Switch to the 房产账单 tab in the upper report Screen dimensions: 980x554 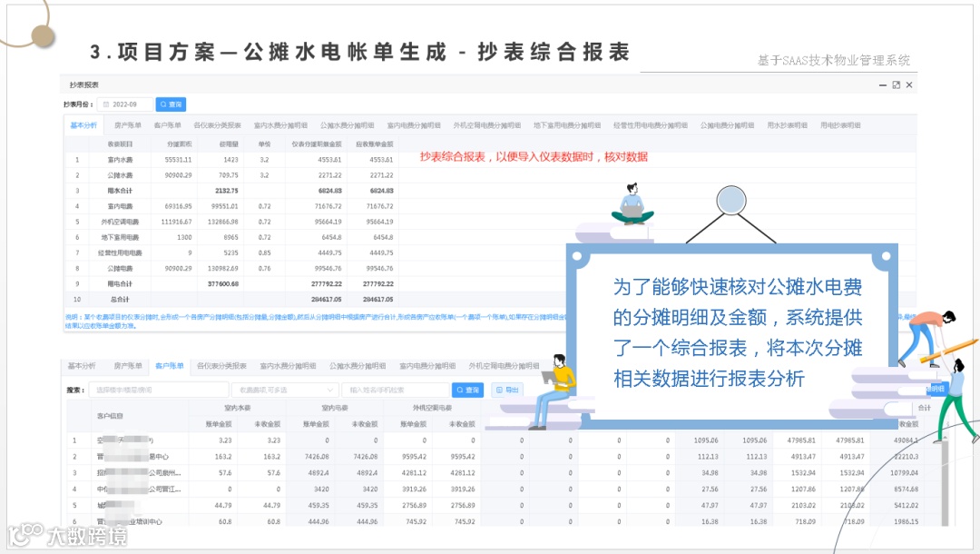[128, 125]
